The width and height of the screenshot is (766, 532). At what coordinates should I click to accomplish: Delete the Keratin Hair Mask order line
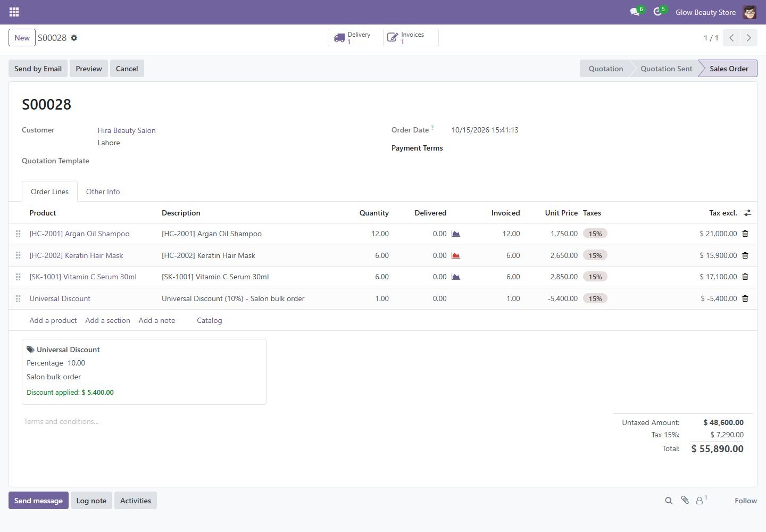(745, 255)
